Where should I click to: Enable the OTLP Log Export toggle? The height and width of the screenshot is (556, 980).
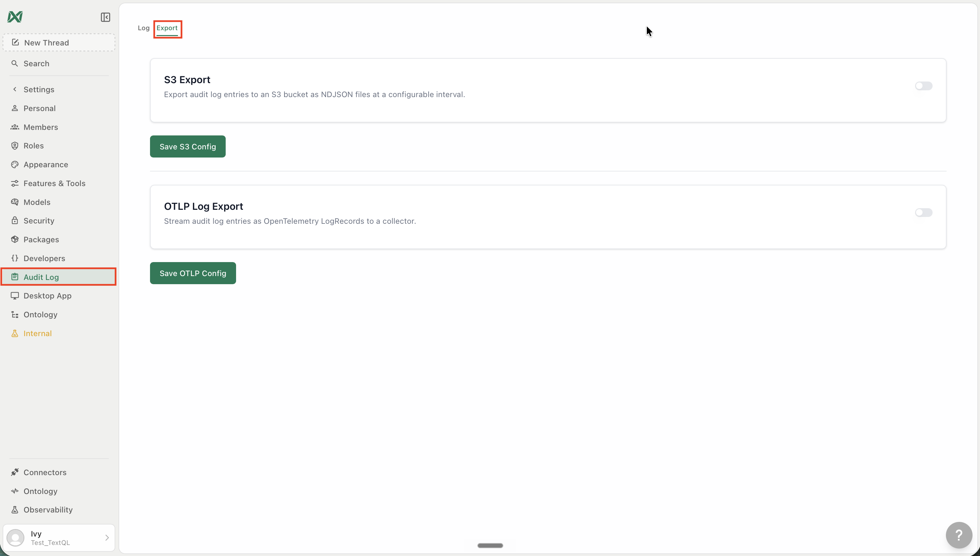(923, 213)
